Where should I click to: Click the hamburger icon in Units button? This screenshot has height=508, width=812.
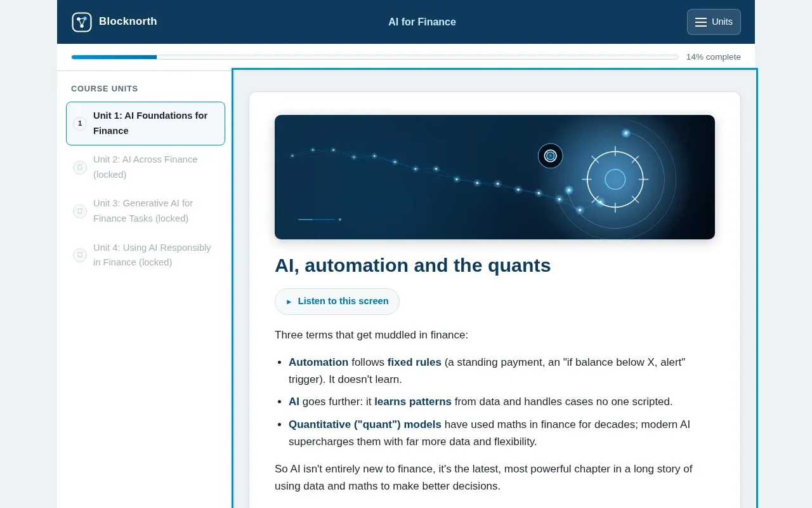[701, 22]
